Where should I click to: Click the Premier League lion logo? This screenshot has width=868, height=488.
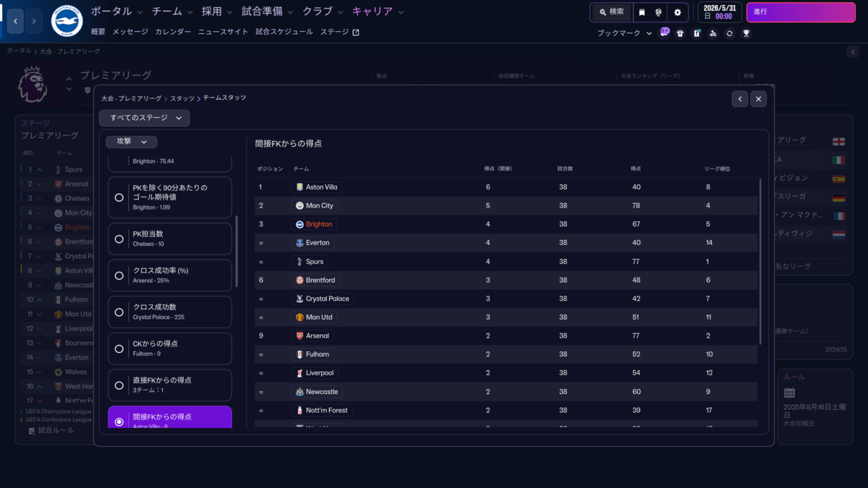(32, 84)
